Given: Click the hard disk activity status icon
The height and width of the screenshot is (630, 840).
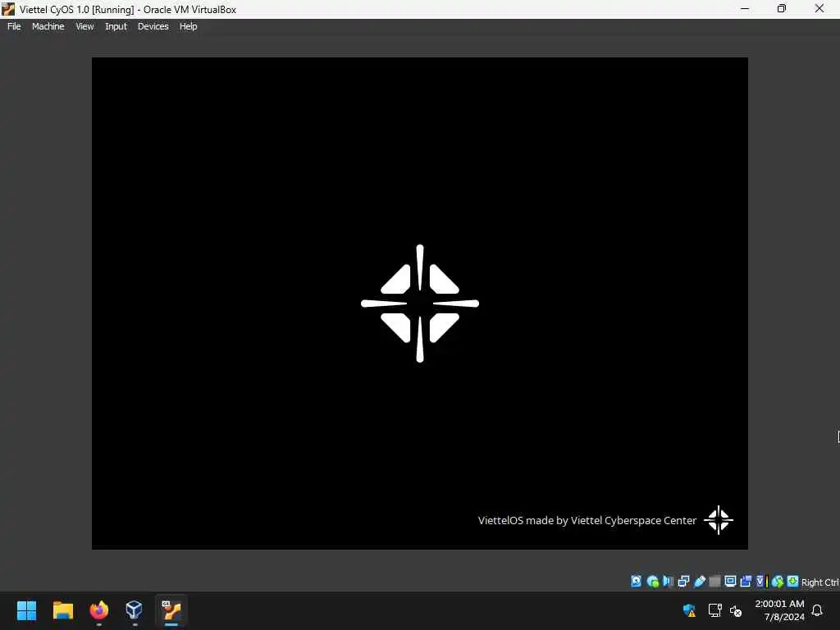Looking at the screenshot, I should 636,582.
